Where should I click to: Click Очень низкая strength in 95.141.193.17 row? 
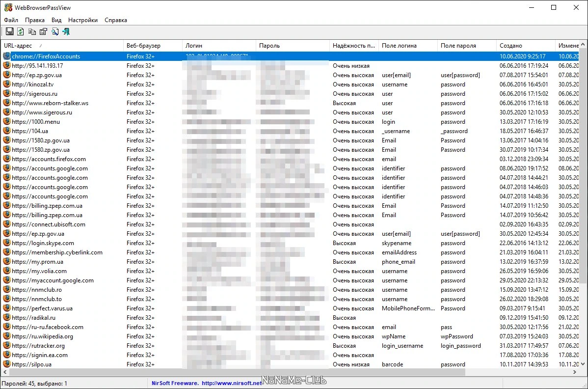point(351,66)
